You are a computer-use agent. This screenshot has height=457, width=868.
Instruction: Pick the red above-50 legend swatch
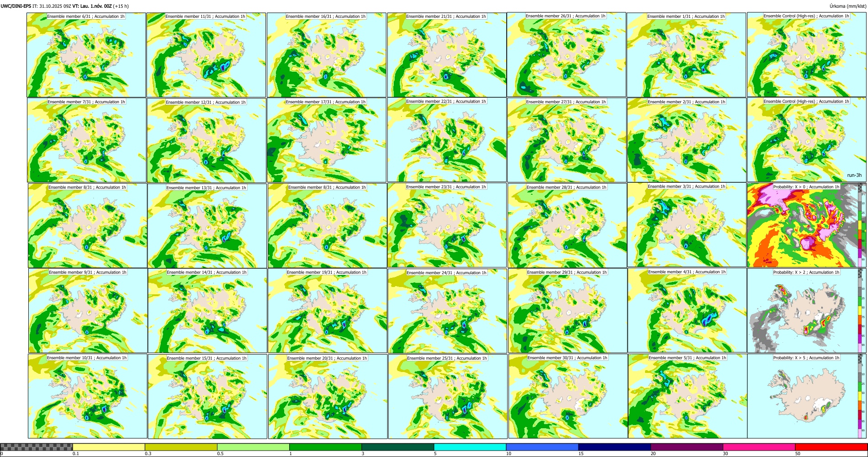pyautogui.click(x=831, y=447)
